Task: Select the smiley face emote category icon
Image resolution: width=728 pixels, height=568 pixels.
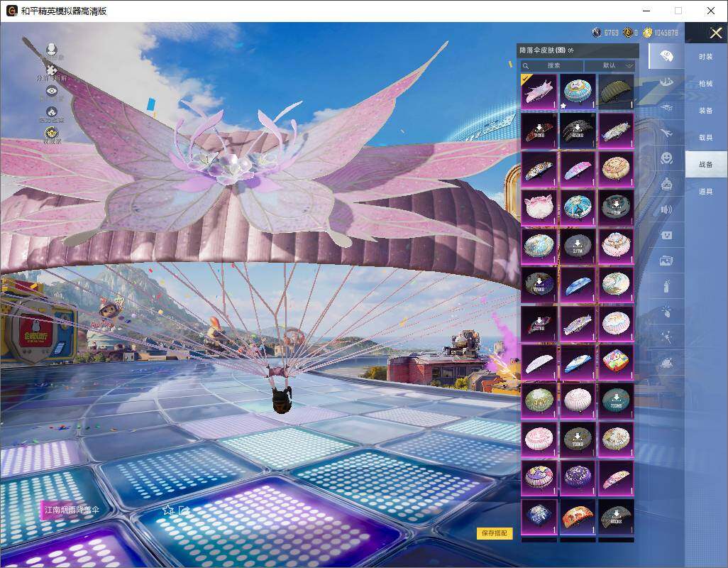Action: click(x=667, y=158)
